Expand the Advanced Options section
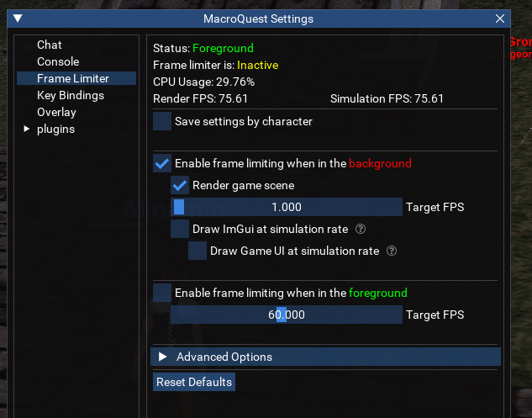This screenshot has width=532, height=418. click(x=163, y=357)
